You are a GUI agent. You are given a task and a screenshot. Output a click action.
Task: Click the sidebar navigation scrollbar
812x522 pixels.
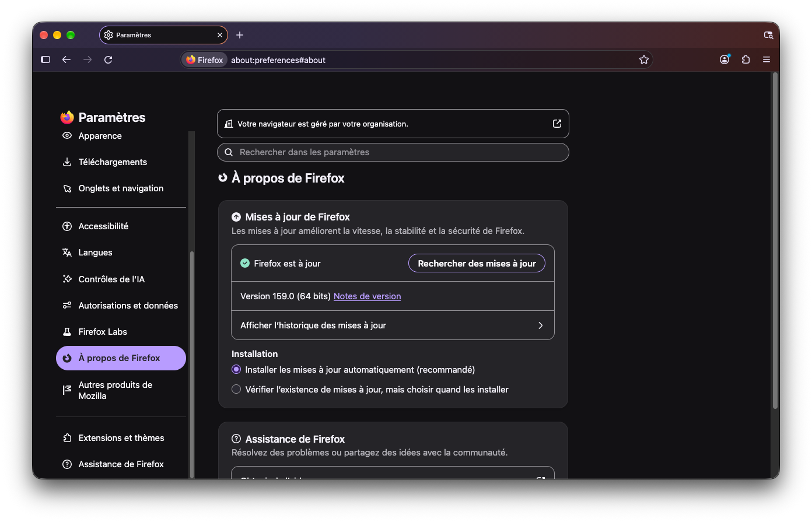click(x=191, y=365)
